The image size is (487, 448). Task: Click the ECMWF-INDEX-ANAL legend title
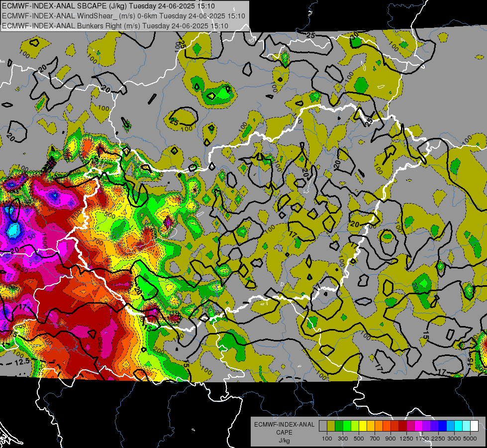pyautogui.click(x=285, y=425)
